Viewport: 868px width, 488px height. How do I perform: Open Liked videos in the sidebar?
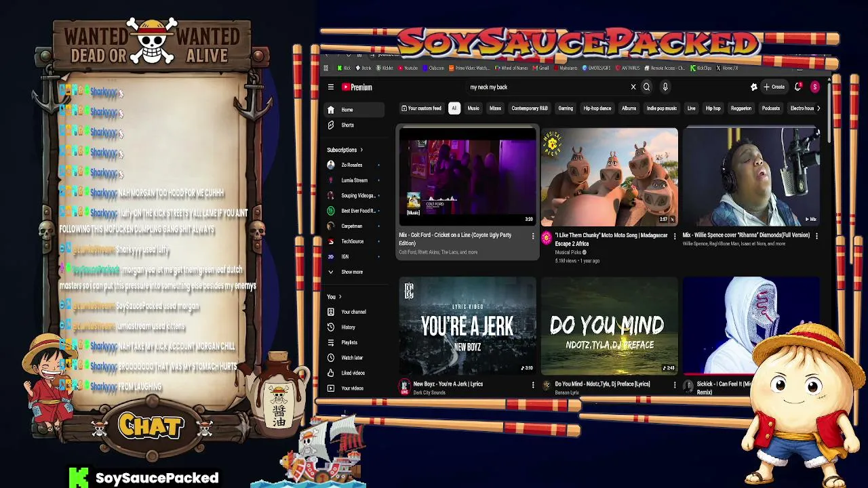click(x=354, y=373)
